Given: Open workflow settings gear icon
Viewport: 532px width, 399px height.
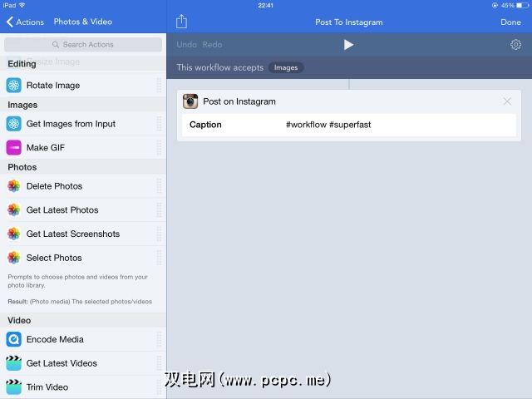Looking at the screenshot, I should (x=515, y=44).
